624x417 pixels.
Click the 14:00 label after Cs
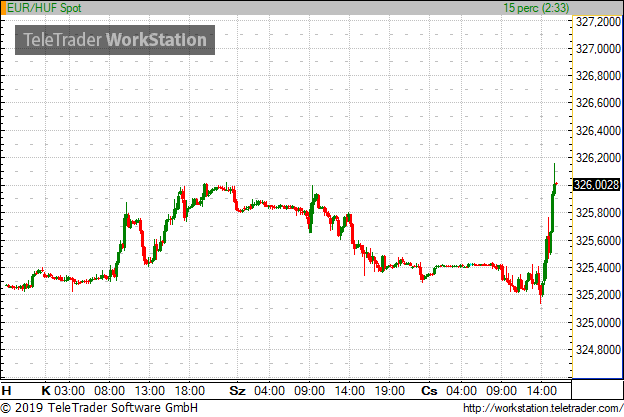542,391
